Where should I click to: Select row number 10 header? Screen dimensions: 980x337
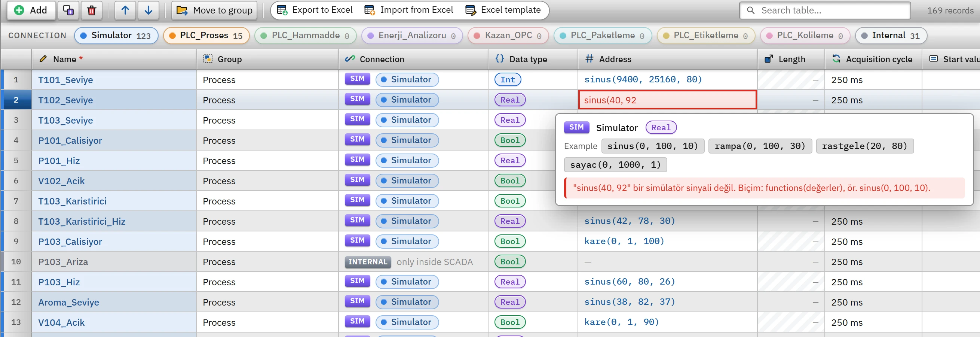click(x=16, y=262)
